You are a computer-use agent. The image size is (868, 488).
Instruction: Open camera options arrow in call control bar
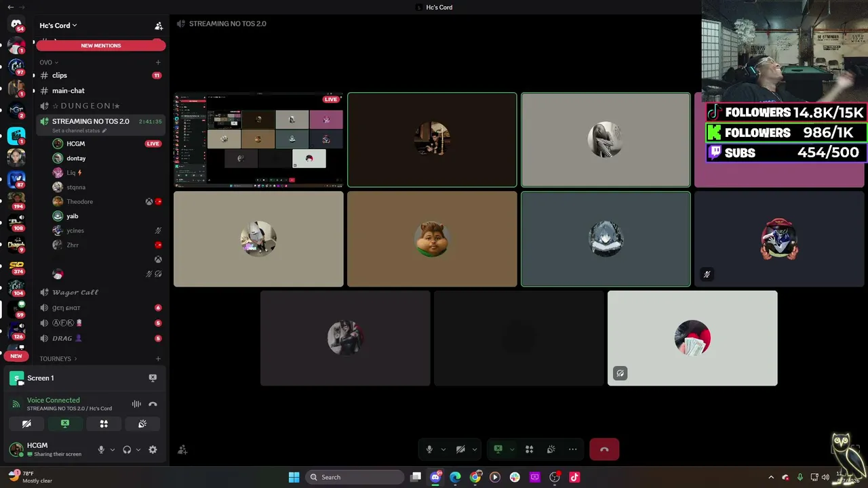coord(475,449)
